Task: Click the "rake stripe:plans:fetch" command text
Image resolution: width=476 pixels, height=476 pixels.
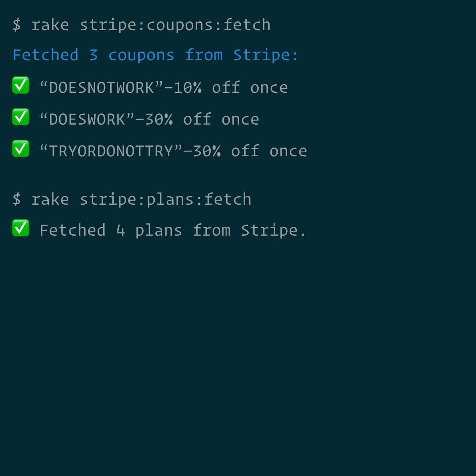Action: [x=141, y=200]
